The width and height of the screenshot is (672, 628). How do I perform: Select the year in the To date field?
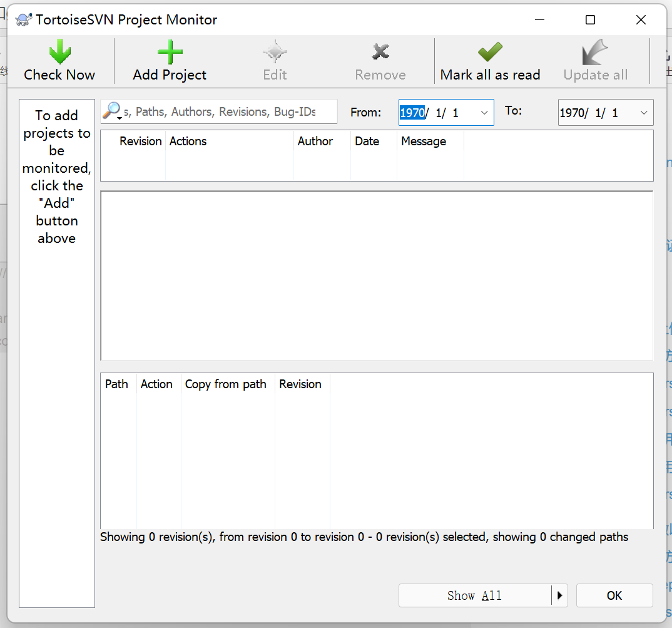[x=573, y=112]
